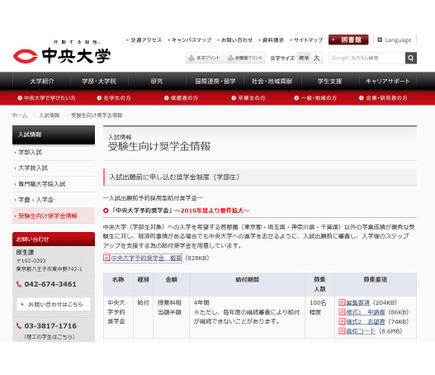Open 学部入試 in the sidebar
The width and height of the screenshot is (435, 375).
click(x=30, y=152)
